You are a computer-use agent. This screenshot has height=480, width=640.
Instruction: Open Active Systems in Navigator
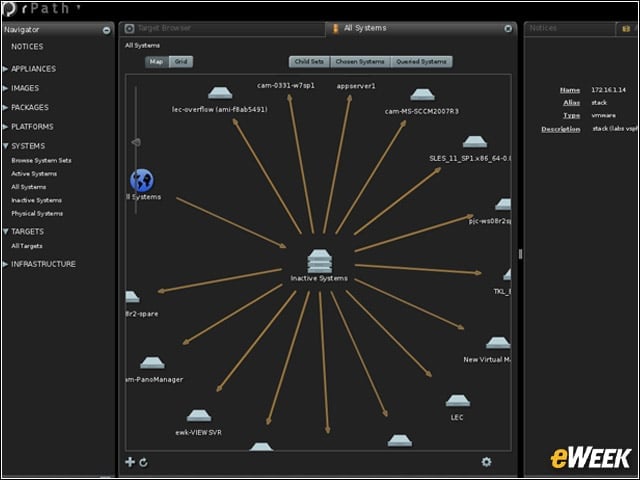[x=34, y=174]
